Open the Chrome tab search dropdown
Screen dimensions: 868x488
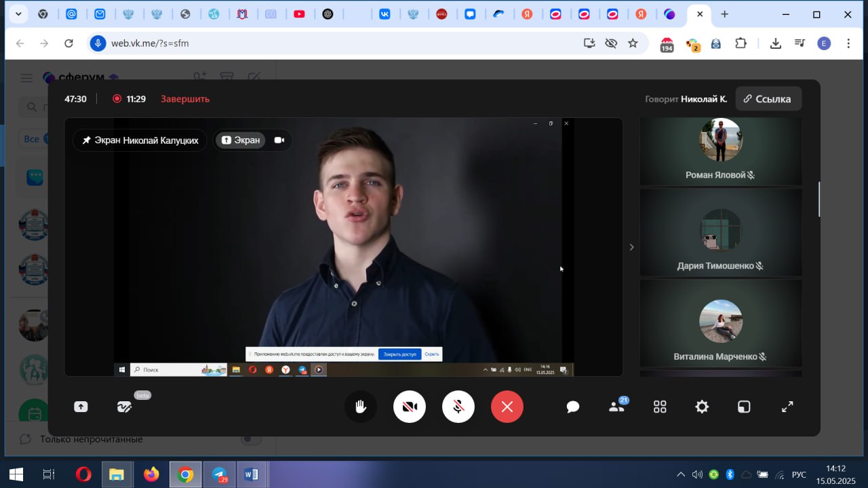18,14
